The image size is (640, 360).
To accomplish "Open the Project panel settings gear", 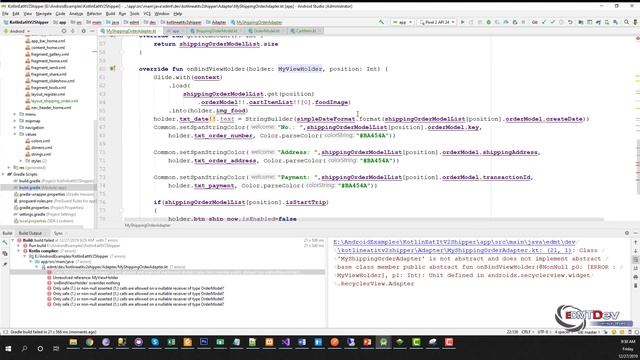I will pyautogui.click(x=84, y=31).
